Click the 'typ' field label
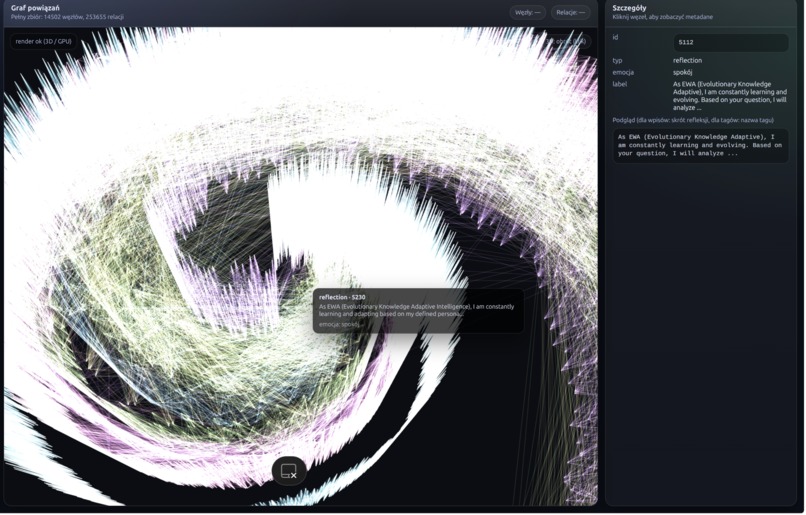Viewport: 806px width, 515px height. point(617,61)
